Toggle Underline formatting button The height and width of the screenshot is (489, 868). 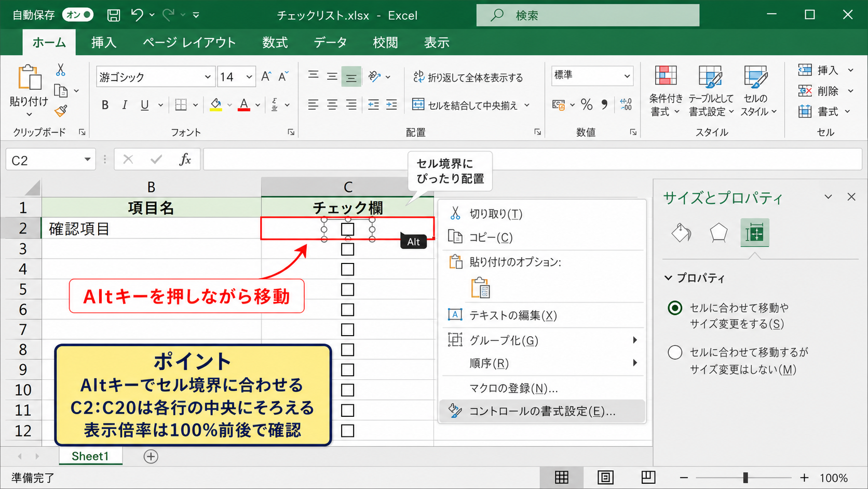[145, 105]
